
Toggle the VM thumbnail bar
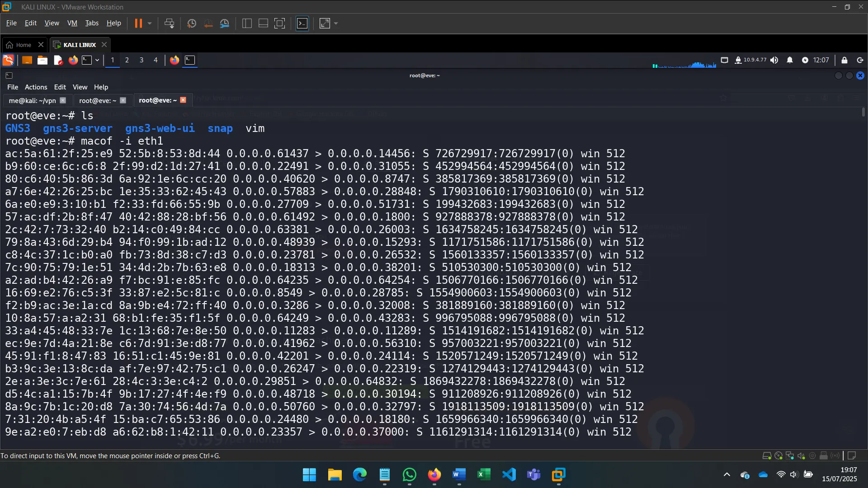point(263,23)
